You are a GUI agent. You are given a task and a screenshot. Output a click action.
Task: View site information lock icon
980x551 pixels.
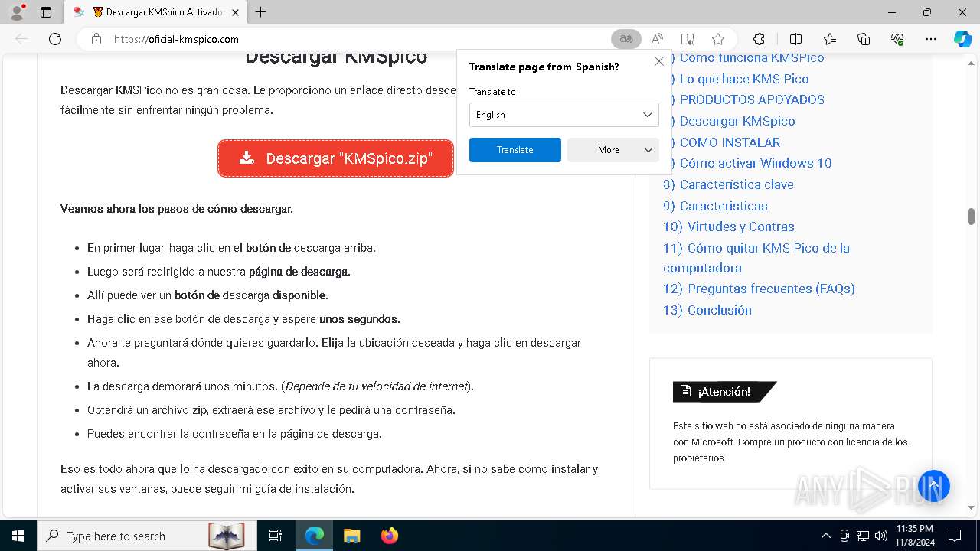(96, 39)
